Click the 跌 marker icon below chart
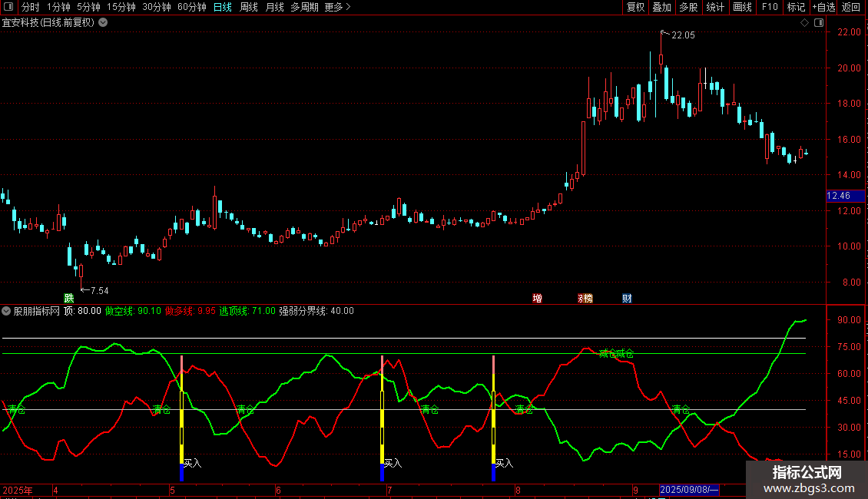This screenshot has height=499, width=868. (69, 299)
